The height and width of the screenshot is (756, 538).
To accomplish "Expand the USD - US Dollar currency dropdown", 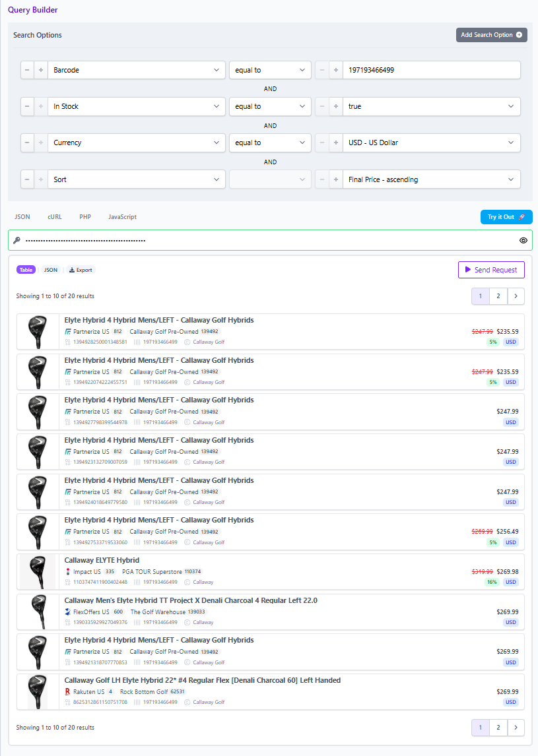I will [x=432, y=142].
